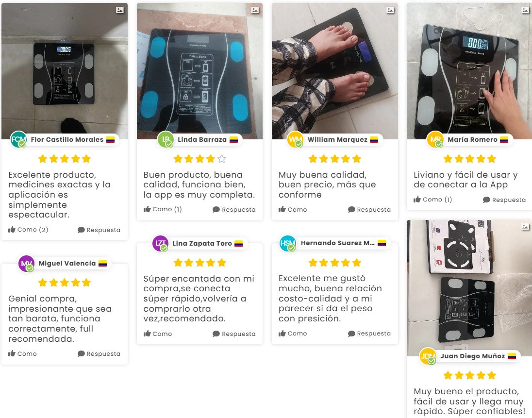The image size is (532, 418).
Task: Click image icon on Juan Diego Muñoz's photo
Action: coord(525,227)
